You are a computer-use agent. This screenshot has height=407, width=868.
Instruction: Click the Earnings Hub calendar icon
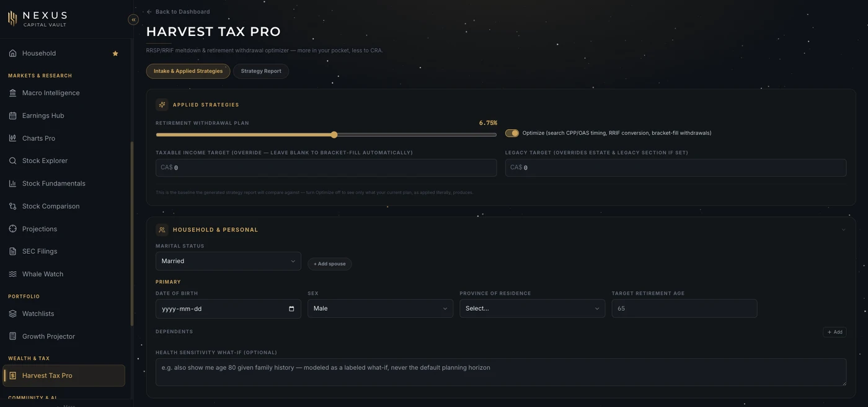tap(12, 115)
